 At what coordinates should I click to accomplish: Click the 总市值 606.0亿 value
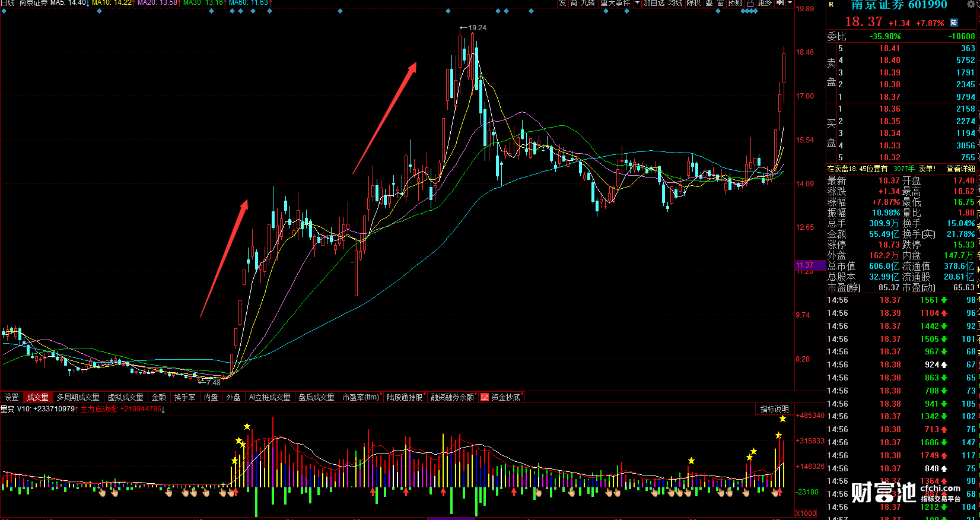tap(884, 267)
